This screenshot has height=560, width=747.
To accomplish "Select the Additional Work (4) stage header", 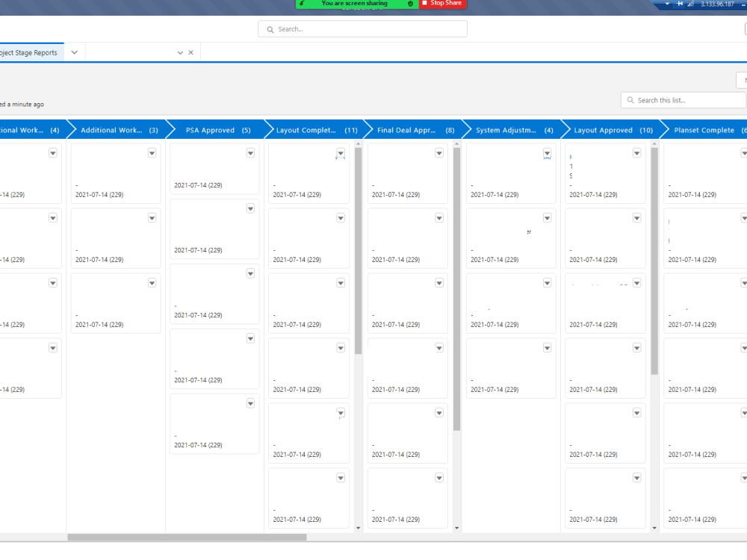I will (30, 130).
